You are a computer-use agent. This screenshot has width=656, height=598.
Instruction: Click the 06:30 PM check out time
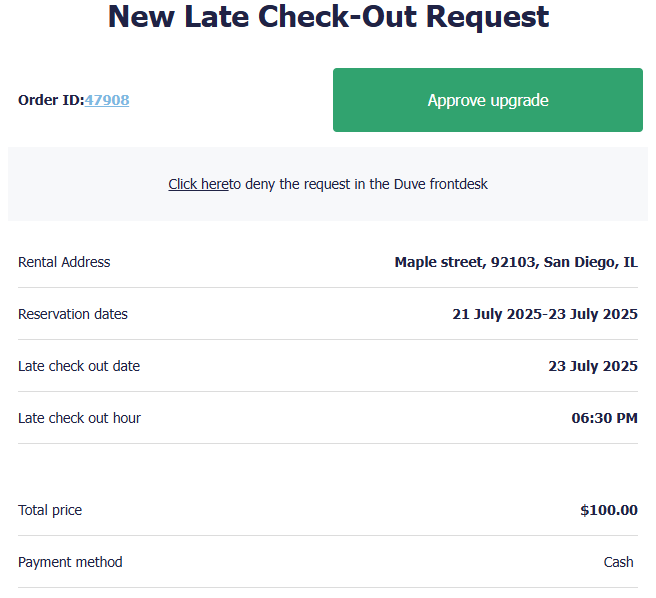point(604,418)
